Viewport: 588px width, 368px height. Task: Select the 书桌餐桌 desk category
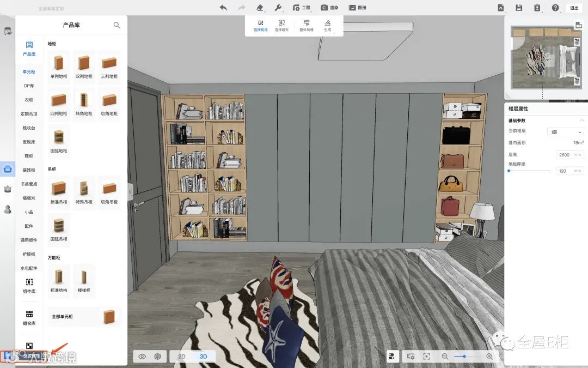pos(29,184)
